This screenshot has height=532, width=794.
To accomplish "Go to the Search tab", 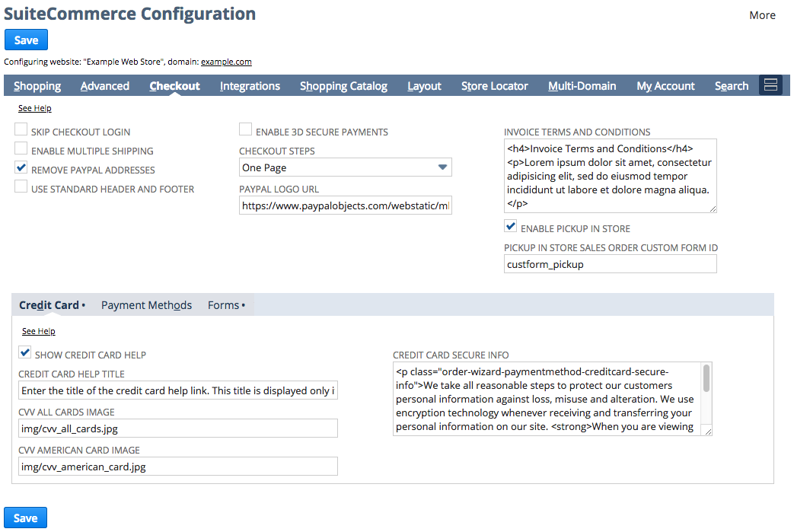I will click(x=732, y=86).
